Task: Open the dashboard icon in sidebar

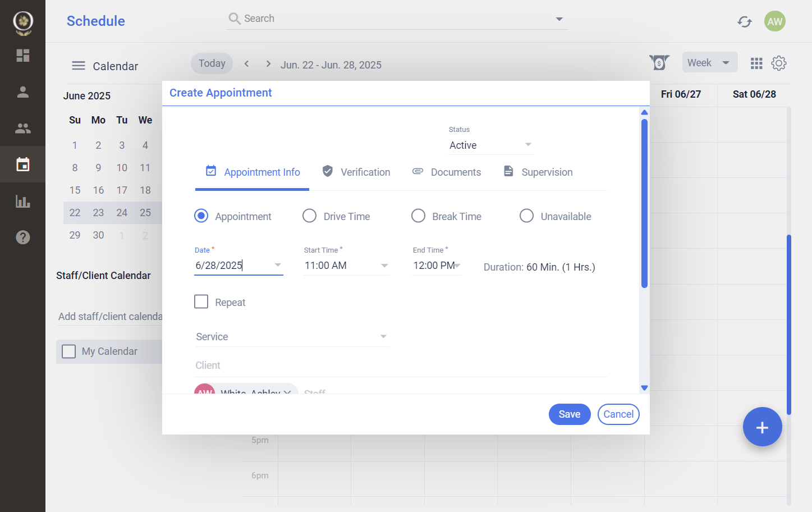Action: pos(23,56)
